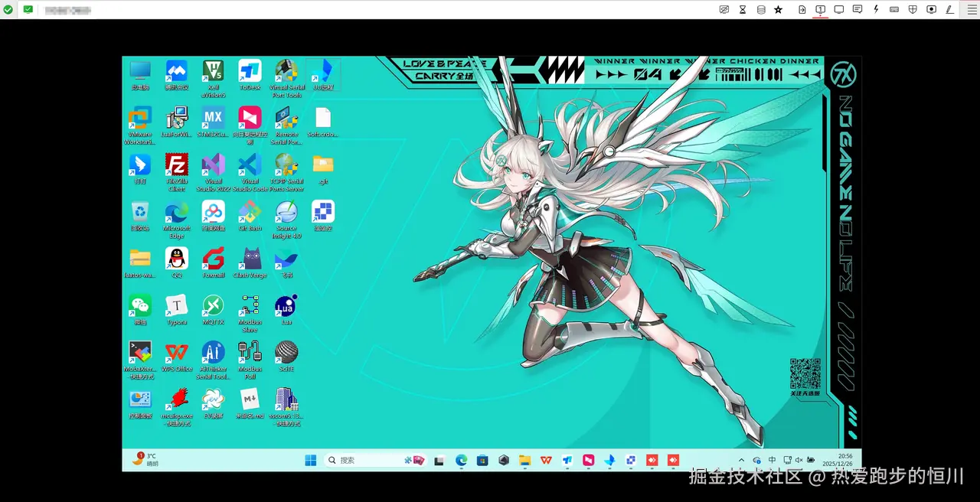
Task: Click the star favorite icon in top toolbar
Action: coord(779,9)
